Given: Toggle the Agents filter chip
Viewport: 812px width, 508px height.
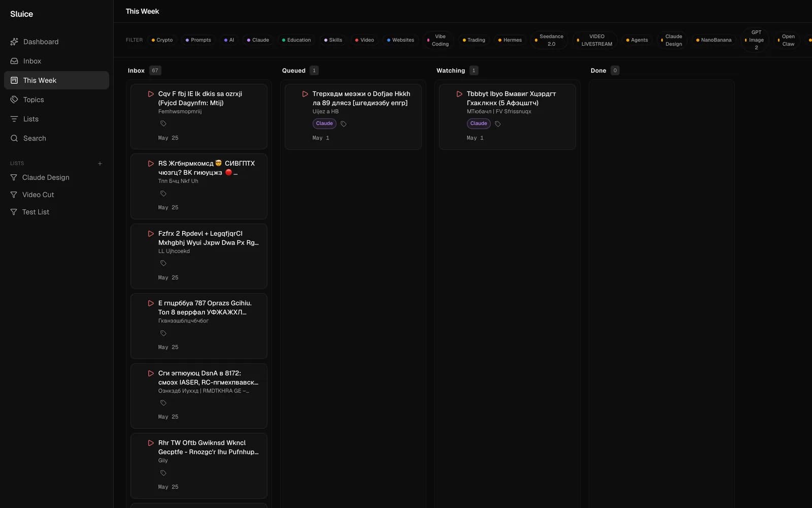Looking at the screenshot, I should coord(637,40).
